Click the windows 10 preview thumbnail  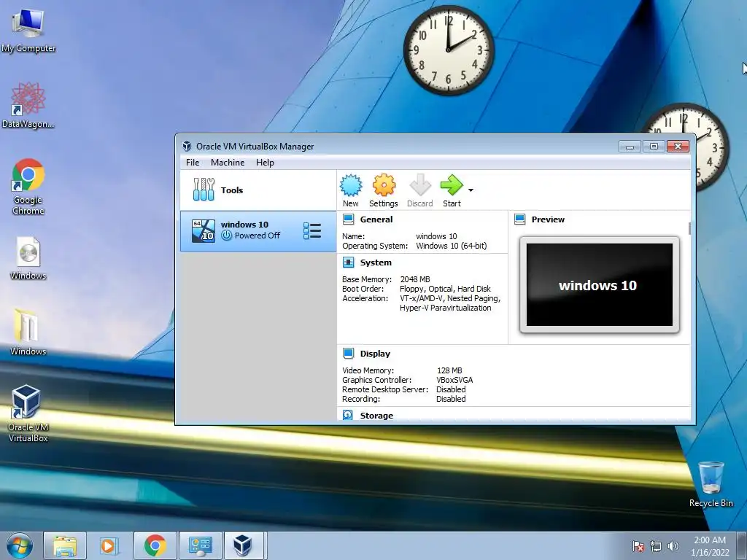[x=600, y=285]
